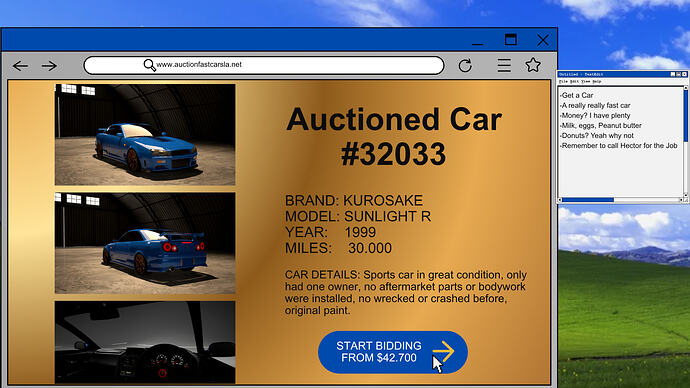690x388 pixels.
Task: Click the 'MILES: 30.000' line
Action: tap(338, 248)
